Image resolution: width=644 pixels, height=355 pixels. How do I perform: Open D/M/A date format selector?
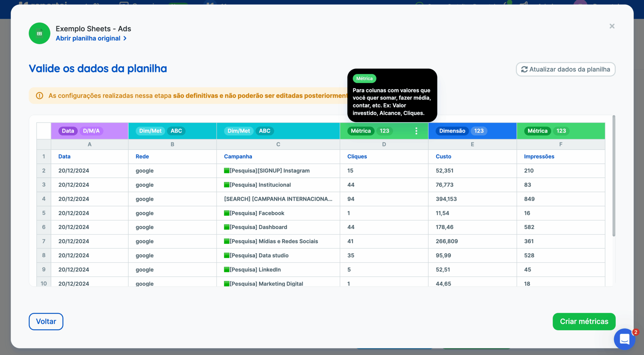click(x=91, y=131)
